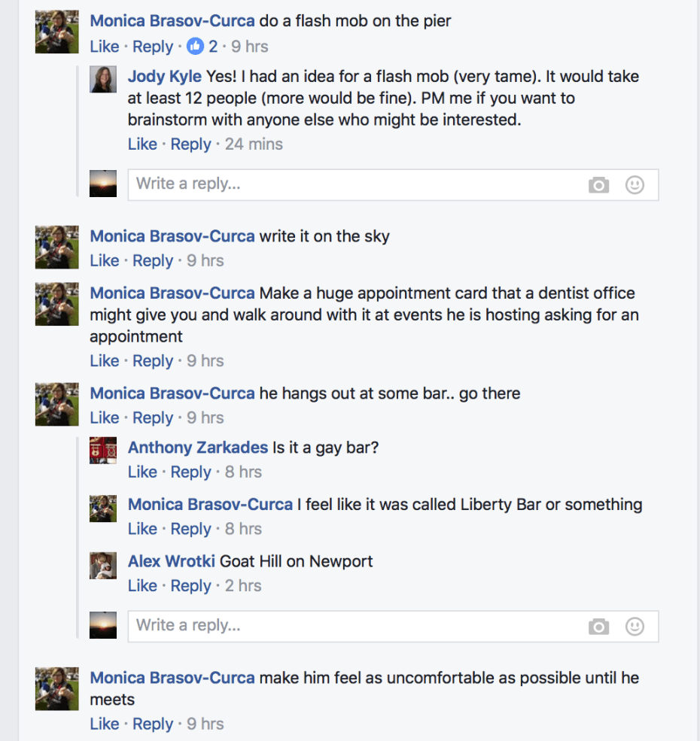The height and width of the screenshot is (741, 700).
Task: Reply to Jody Kyle's flash mob comment
Action: tap(190, 144)
